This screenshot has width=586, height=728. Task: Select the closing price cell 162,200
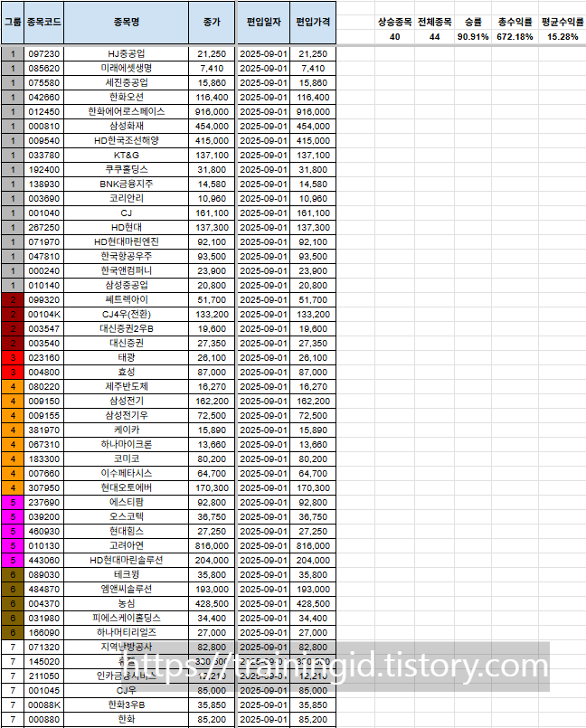click(212, 402)
